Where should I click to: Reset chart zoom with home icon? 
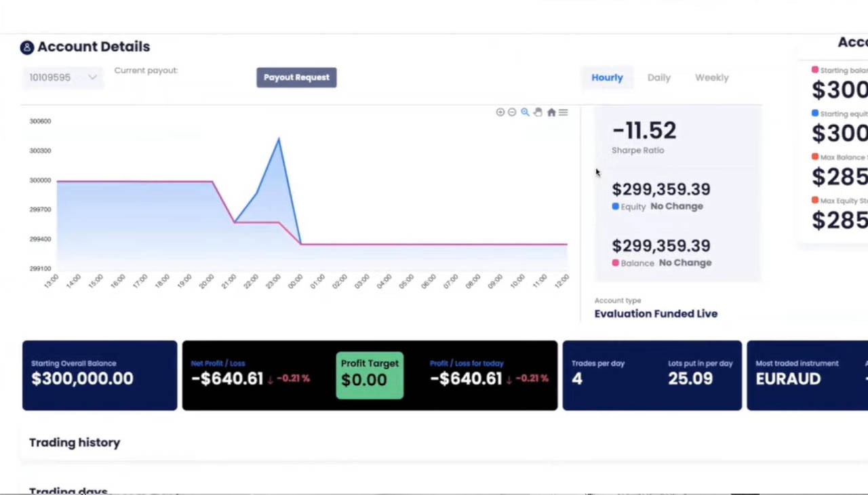[x=551, y=113]
